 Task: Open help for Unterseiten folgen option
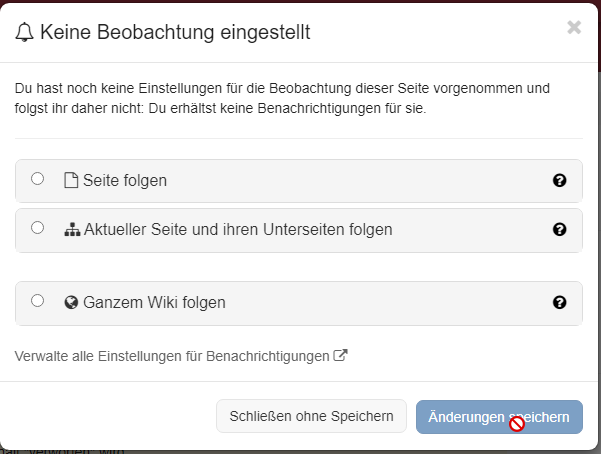tap(560, 229)
